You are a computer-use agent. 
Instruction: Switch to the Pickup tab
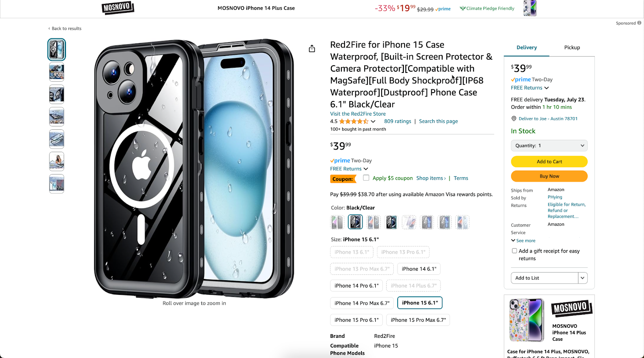pos(572,47)
